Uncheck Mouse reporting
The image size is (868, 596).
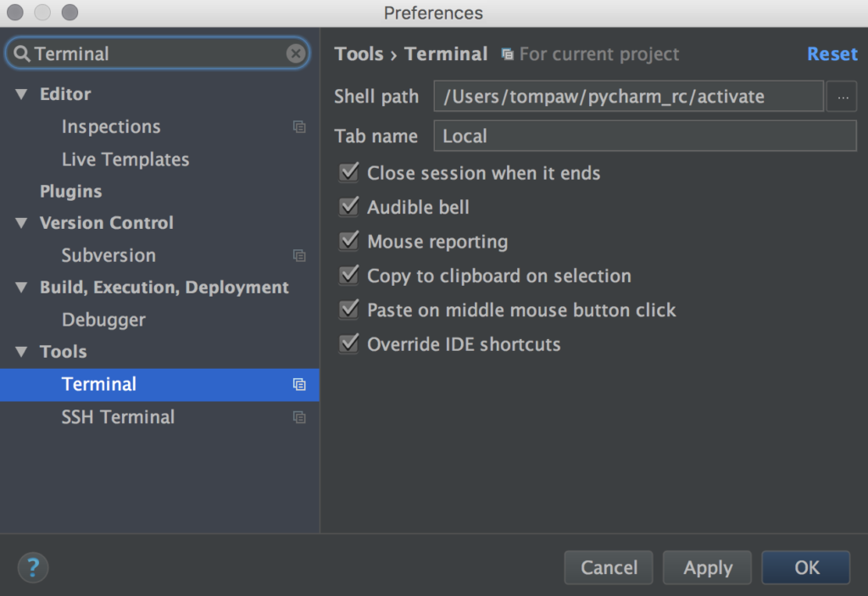[348, 241]
